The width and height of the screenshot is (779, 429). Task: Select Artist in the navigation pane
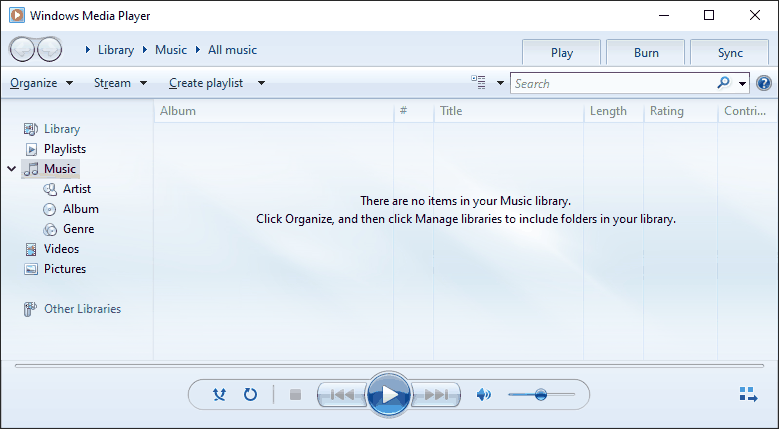77,189
